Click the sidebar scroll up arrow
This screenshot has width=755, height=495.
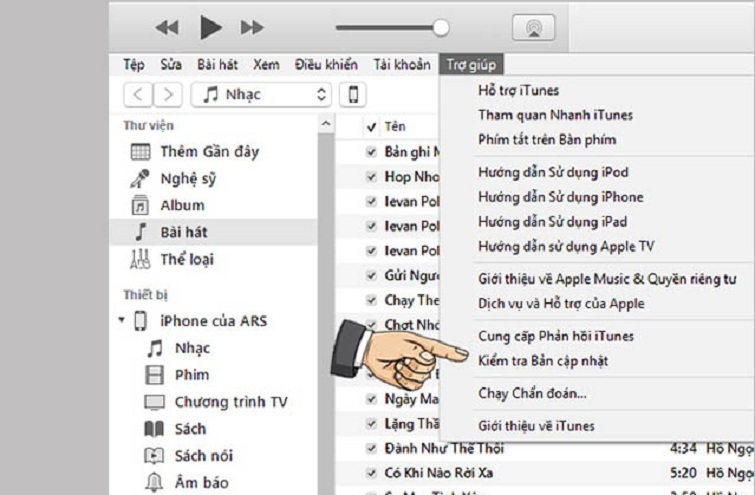coord(326,124)
